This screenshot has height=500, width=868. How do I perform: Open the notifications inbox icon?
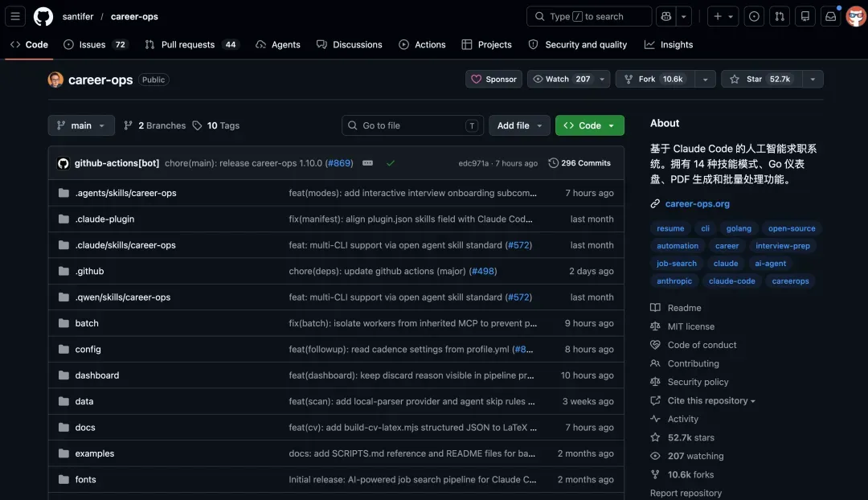click(831, 17)
